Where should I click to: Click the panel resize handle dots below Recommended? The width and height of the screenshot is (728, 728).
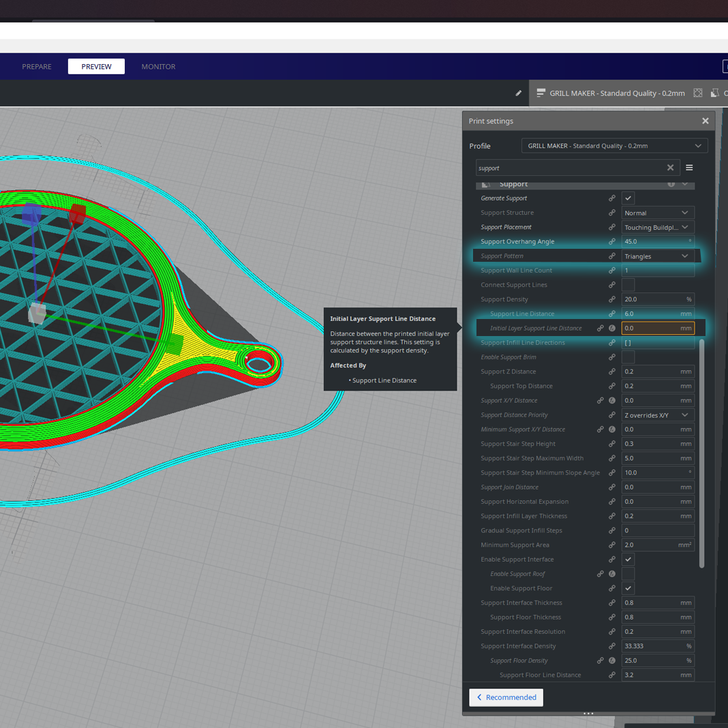[588, 714]
